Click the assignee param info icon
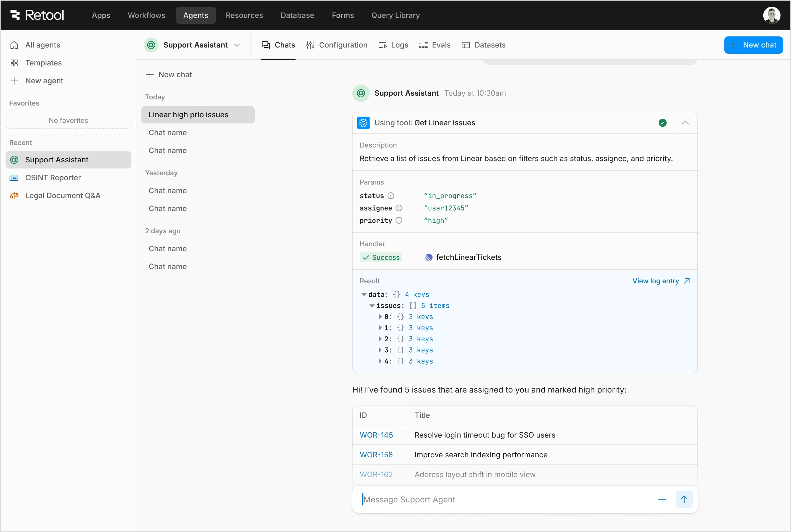 pos(399,208)
